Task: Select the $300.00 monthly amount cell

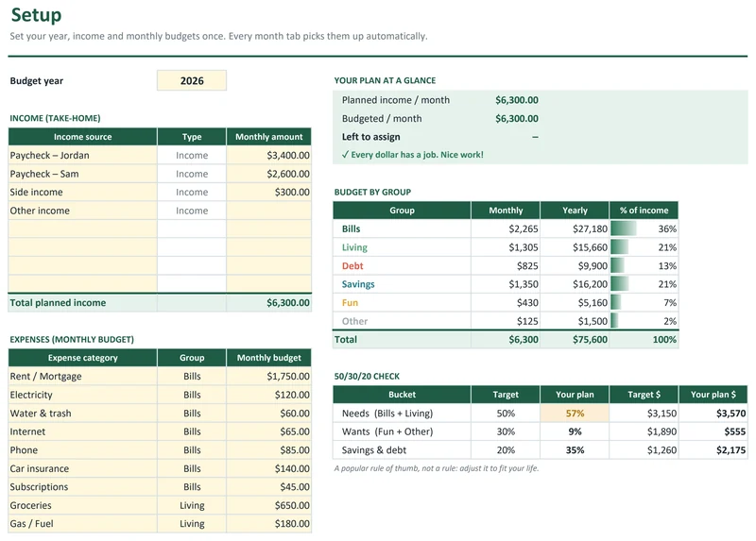Action: tap(268, 193)
